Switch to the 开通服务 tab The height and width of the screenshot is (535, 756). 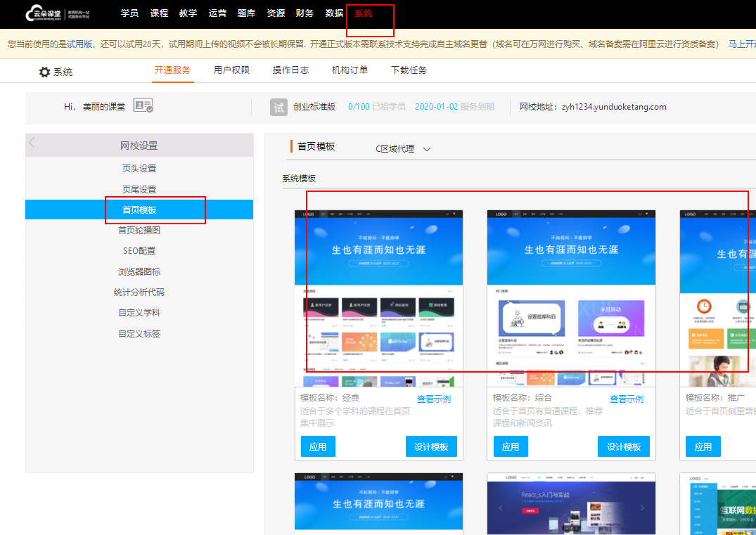click(x=172, y=70)
